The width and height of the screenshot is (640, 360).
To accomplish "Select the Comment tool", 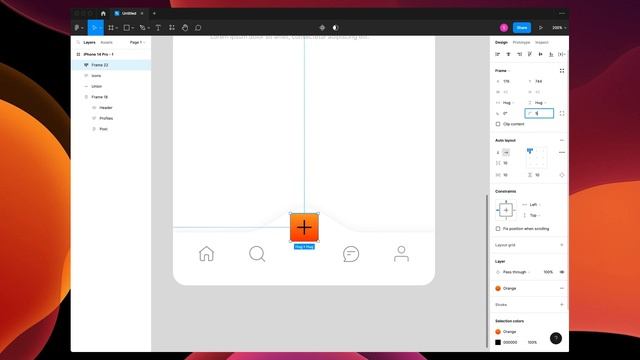I will [198, 28].
